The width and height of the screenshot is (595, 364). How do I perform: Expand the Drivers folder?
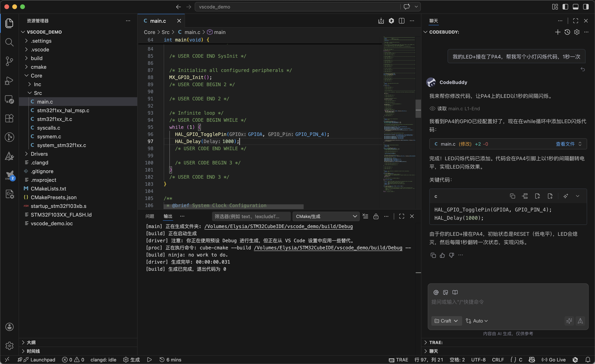coord(40,154)
